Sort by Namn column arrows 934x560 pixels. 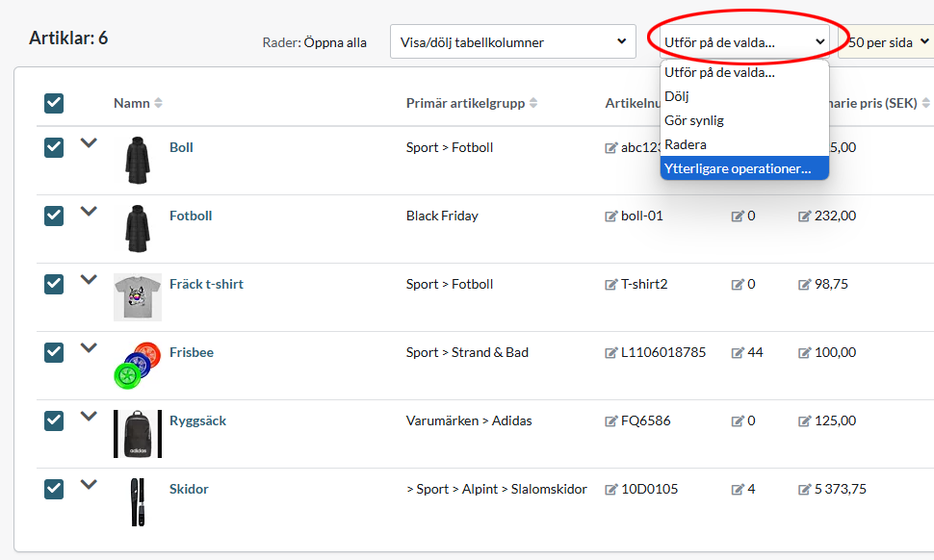pyautogui.click(x=159, y=104)
